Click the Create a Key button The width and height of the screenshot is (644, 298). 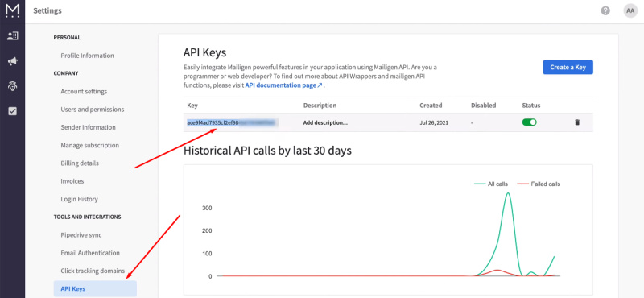(568, 67)
